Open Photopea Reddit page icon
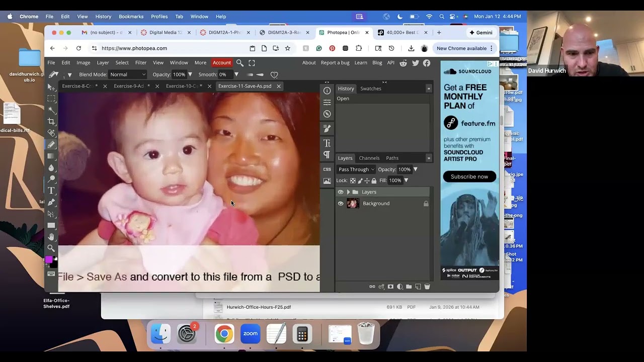644x362 pixels. (x=403, y=63)
